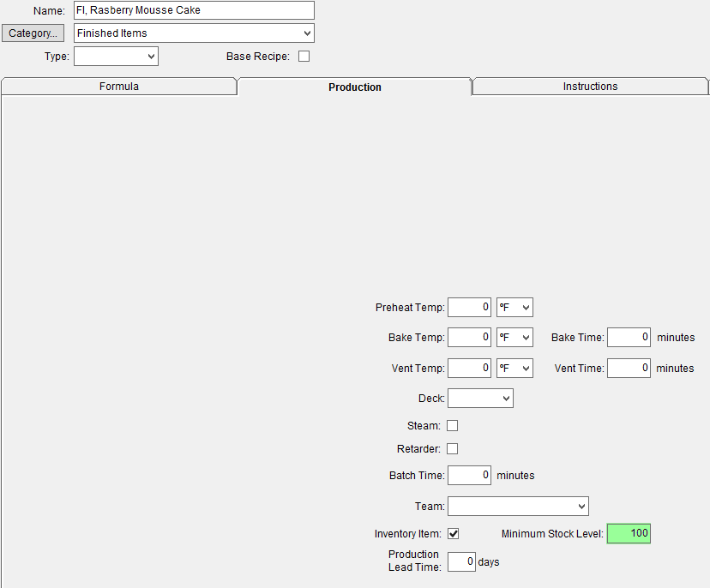710x588 pixels.
Task: Switch to the Formula tab
Action: (118, 87)
